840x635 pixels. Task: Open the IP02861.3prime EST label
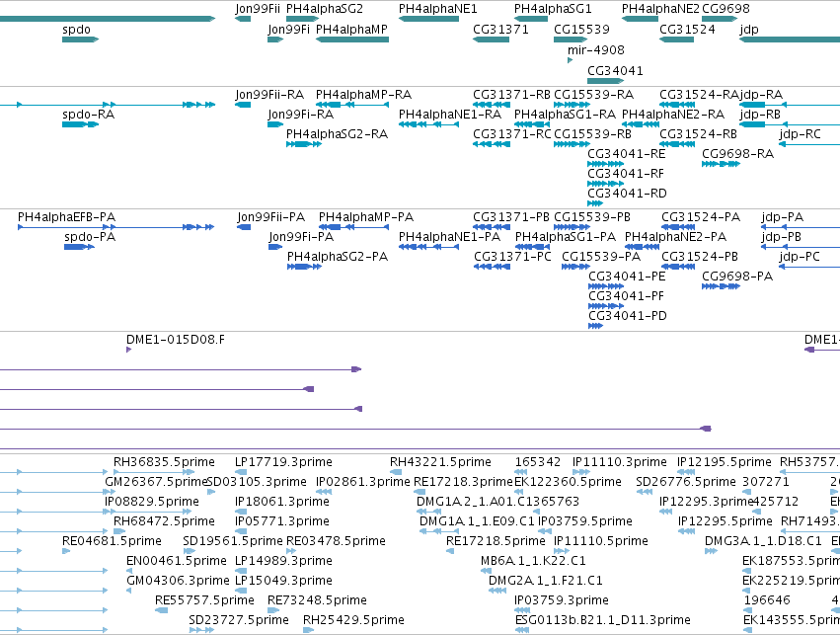point(362,482)
